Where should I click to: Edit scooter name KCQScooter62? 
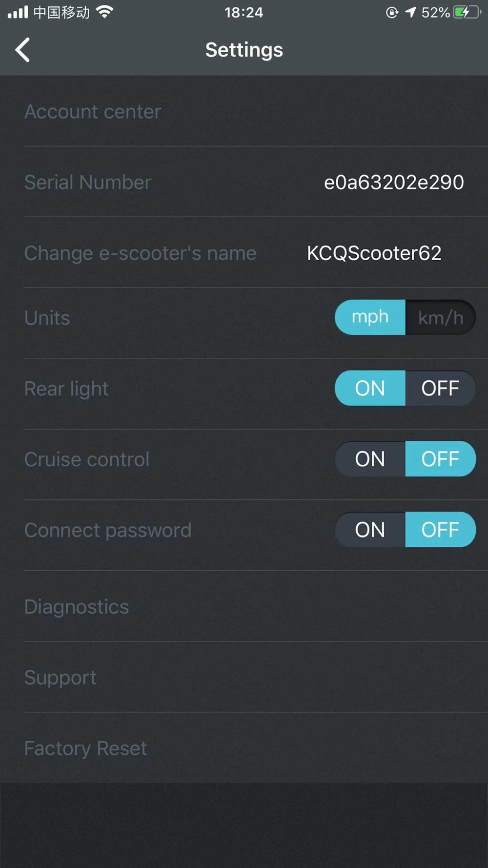[x=374, y=253]
